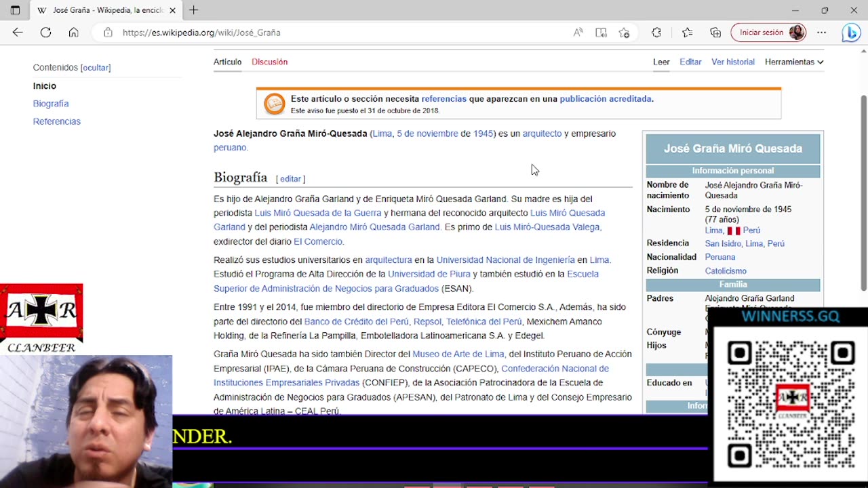Open the 1945 year link
Viewport: 868px width, 488px height.
(x=483, y=134)
